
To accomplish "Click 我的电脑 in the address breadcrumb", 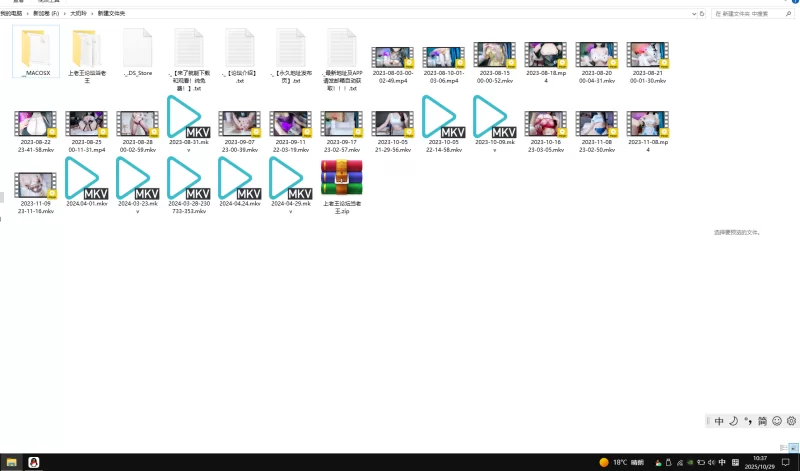I will 11,13.
